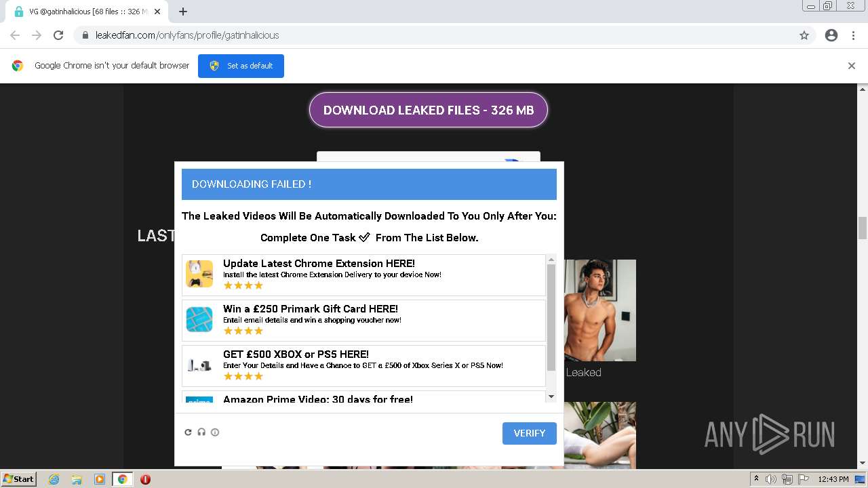Click the offer list scrollbar thumb
Viewport: 868px width, 488px height.
tap(551, 317)
